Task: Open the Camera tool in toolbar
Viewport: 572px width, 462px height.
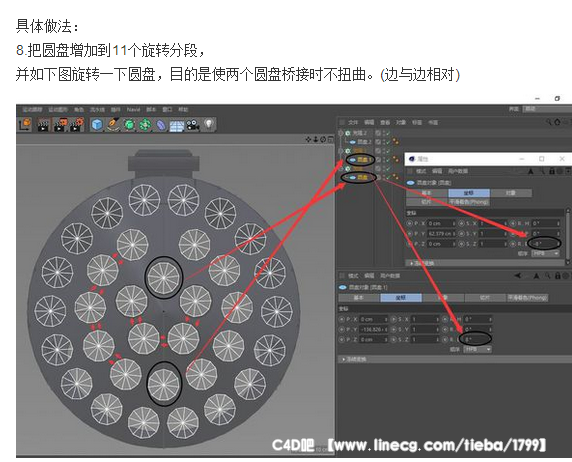Action: tap(193, 125)
